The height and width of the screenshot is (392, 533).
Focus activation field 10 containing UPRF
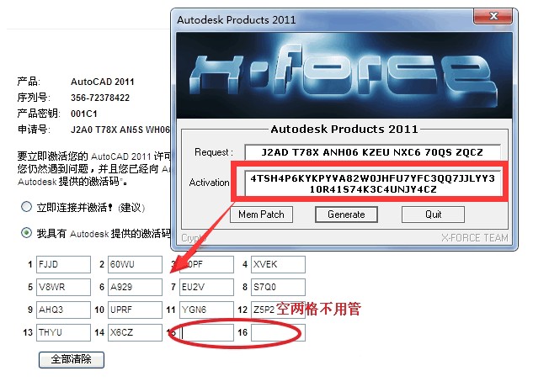pos(135,310)
